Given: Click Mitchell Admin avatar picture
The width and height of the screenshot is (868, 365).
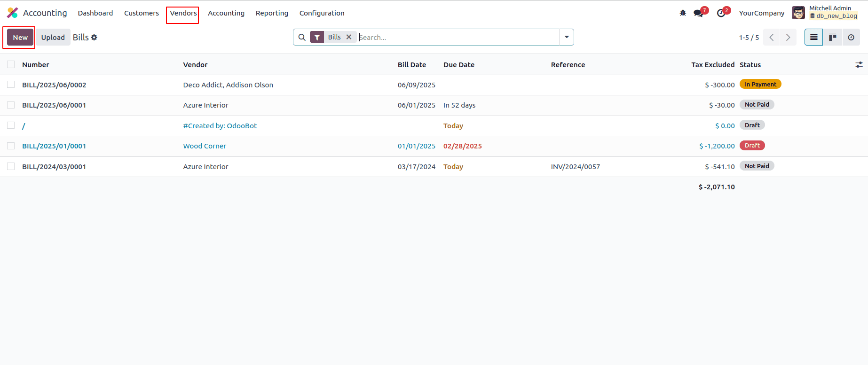Looking at the screenshot, I should [798, 13].
